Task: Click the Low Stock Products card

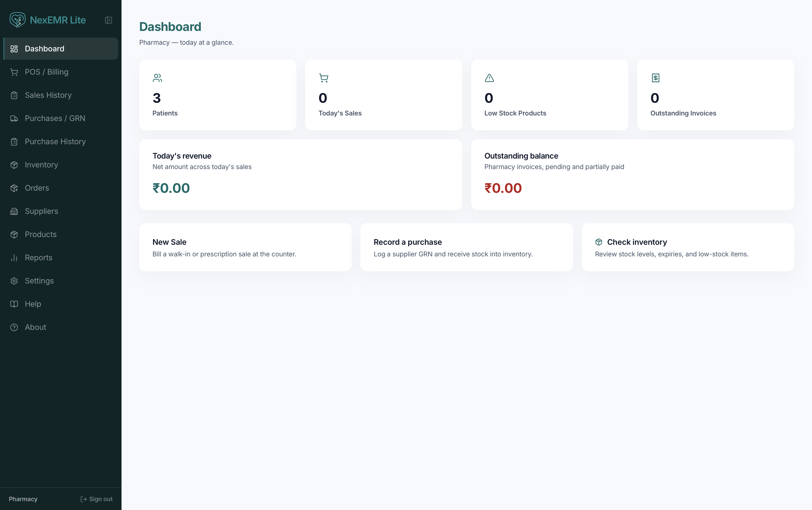Action: tap(549, 95)
